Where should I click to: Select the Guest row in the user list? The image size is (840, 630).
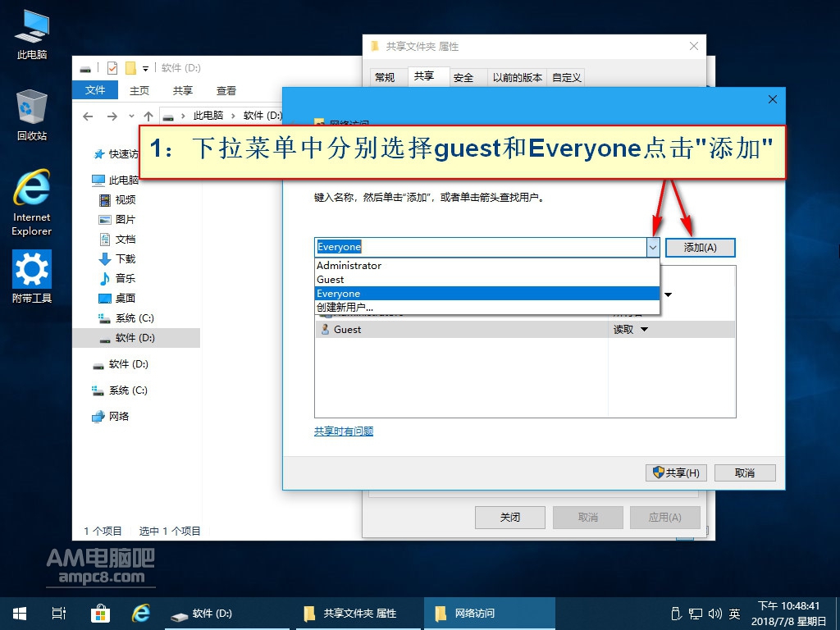(x=525, y=330)
